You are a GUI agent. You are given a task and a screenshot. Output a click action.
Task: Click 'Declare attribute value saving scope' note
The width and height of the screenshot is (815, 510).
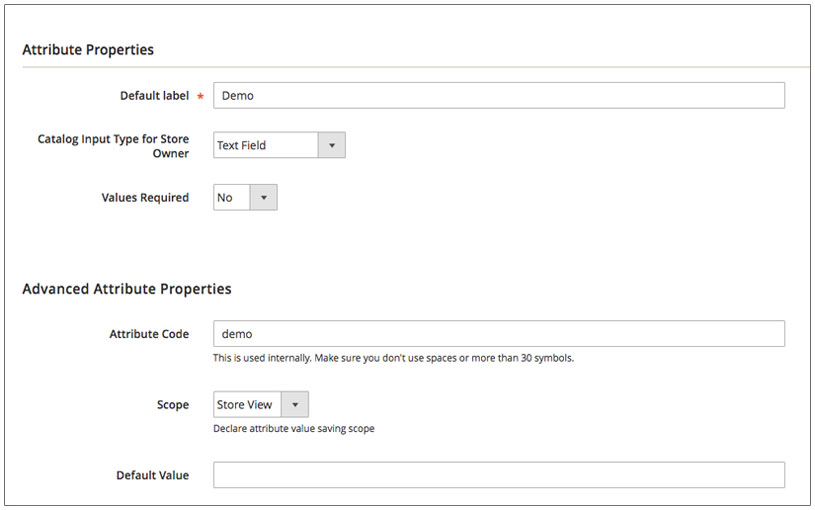[294, 428]
